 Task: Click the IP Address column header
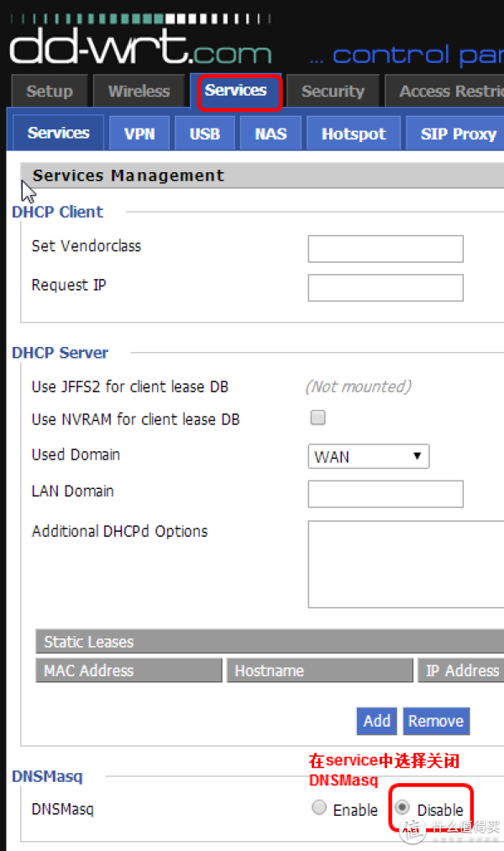click(461, 670)
